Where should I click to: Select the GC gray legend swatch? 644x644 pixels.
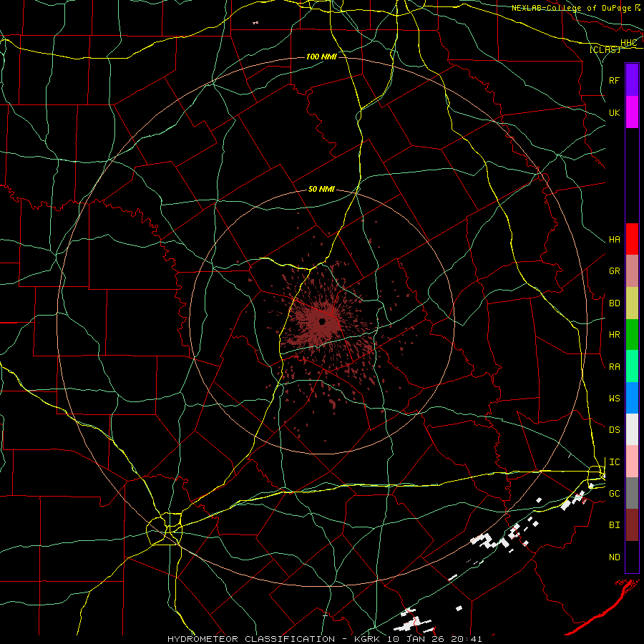click(632, 493)
